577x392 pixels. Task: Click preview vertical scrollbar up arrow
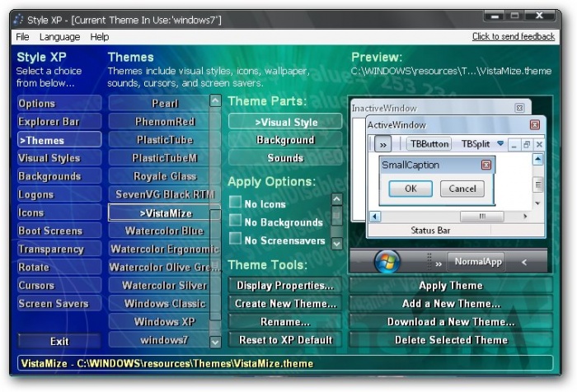537,159
